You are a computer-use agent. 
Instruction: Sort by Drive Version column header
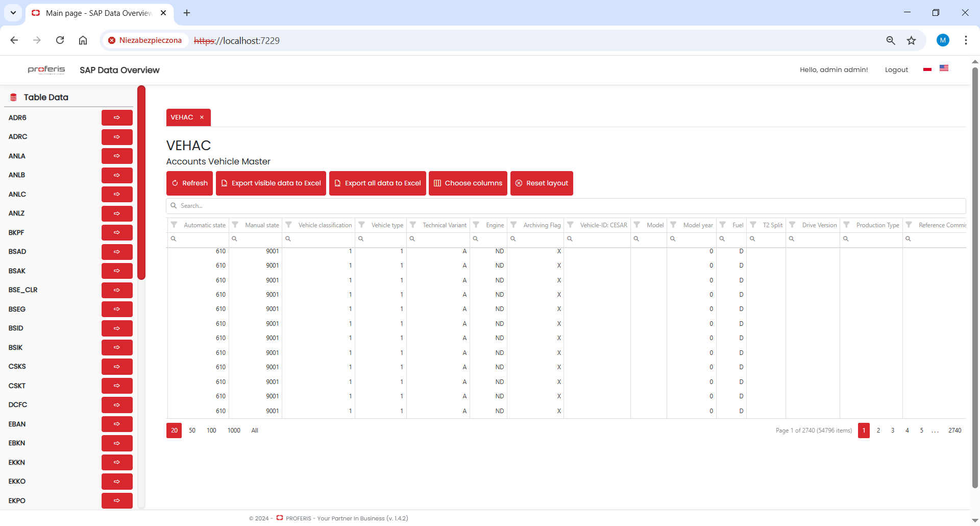(x=819, y=225)
